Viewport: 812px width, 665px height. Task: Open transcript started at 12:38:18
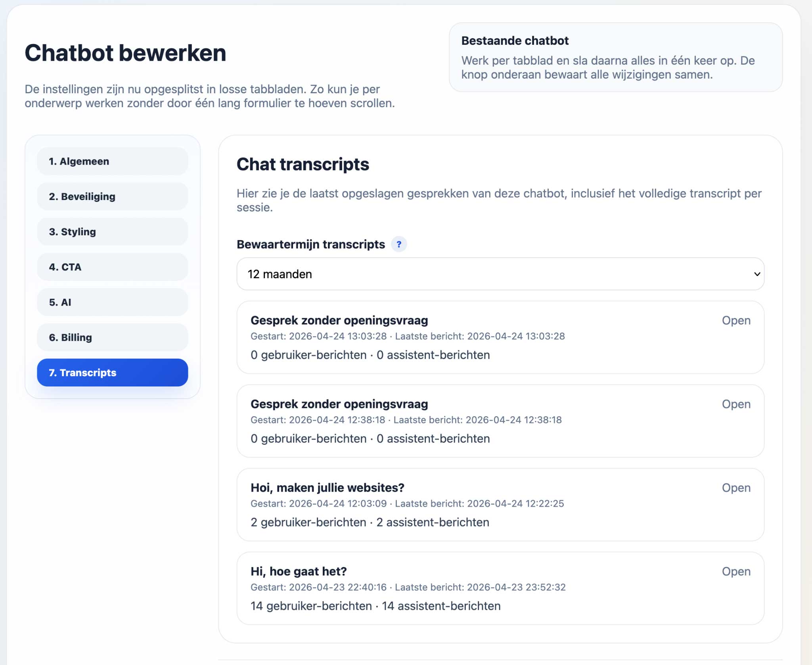pos(736,404)
